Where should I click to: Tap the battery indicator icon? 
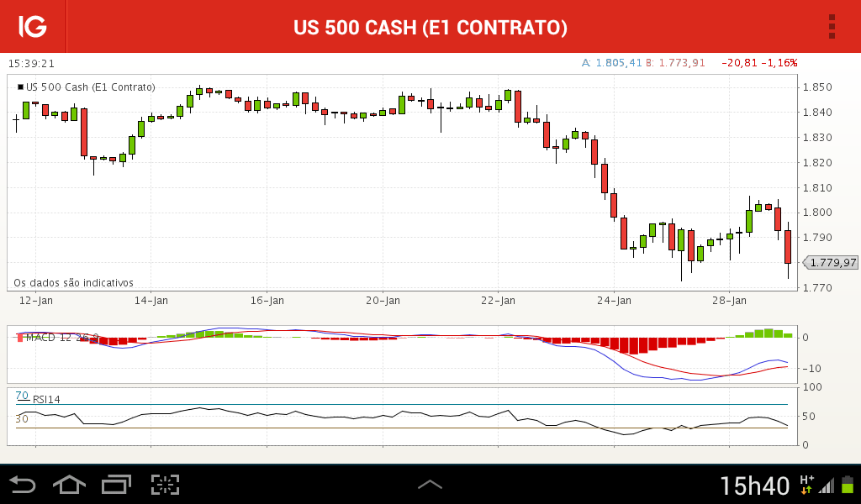point(848,485)
